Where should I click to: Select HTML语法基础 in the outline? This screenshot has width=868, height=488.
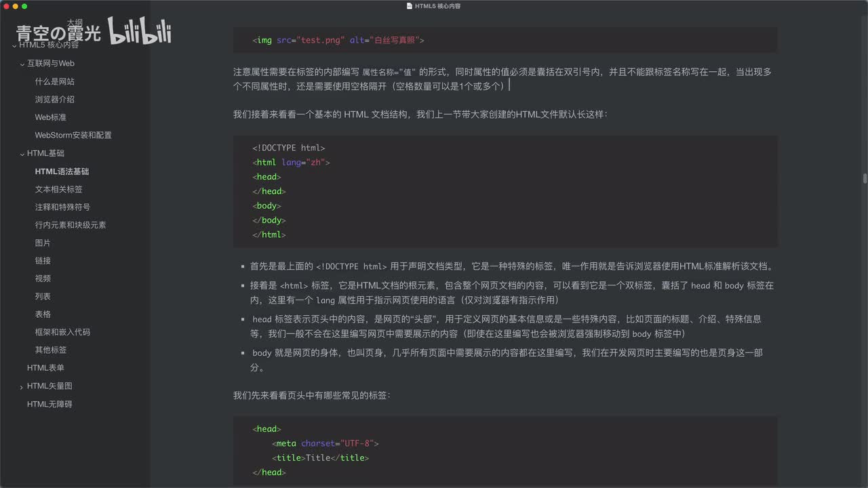point(62,171)
